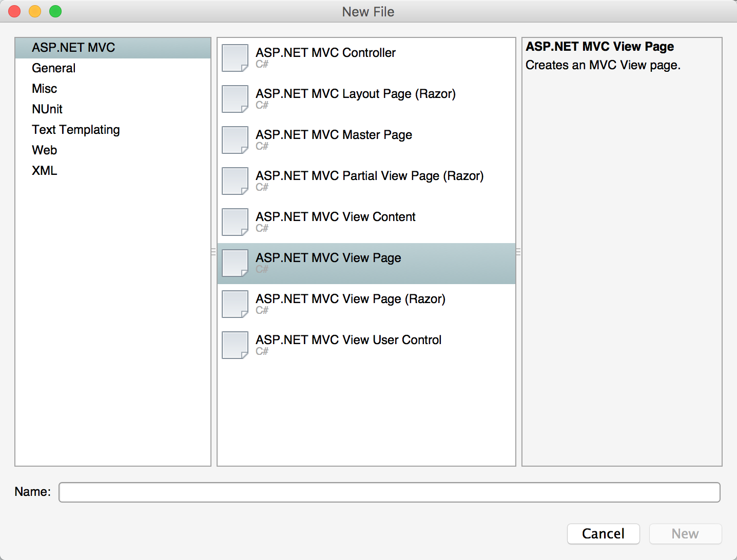Click the splitter handle left of template list
Image resolution: width=737 pixels, height=560 pixels.
[214, 252]
